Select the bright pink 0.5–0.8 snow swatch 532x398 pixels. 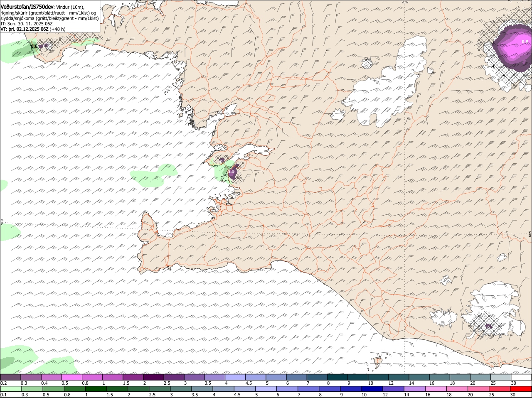click(x=71, y=377)
